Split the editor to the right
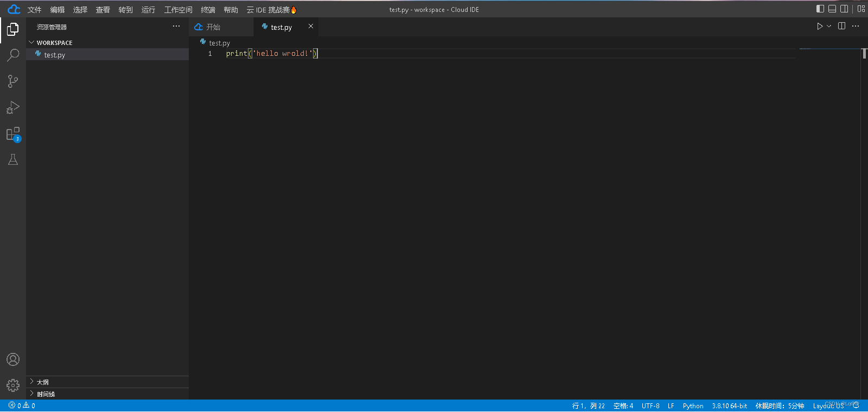The width and height of the screenshot is (868, 412). tap(842, 26)
